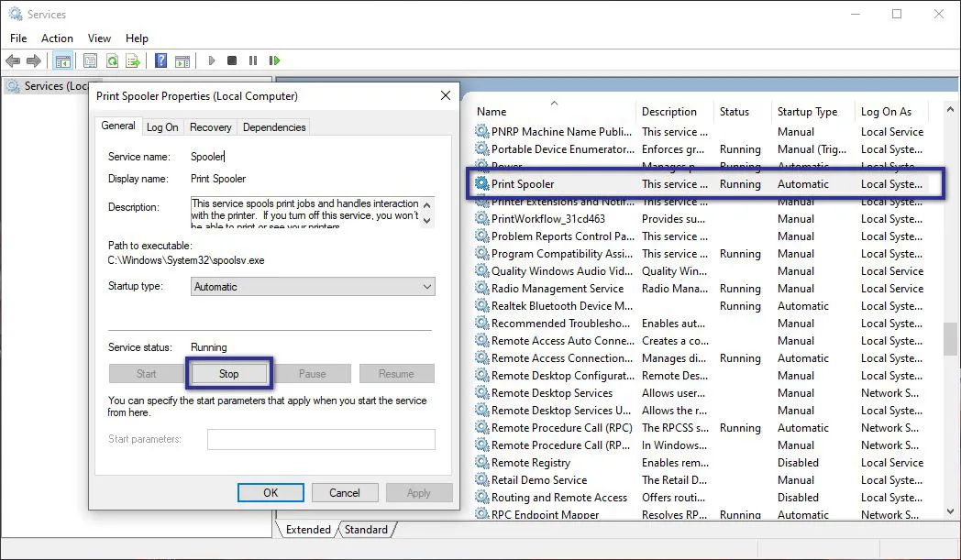Refresh the services list icon
The width and height of the screenshot is (961, 560).
coord(112,60)
